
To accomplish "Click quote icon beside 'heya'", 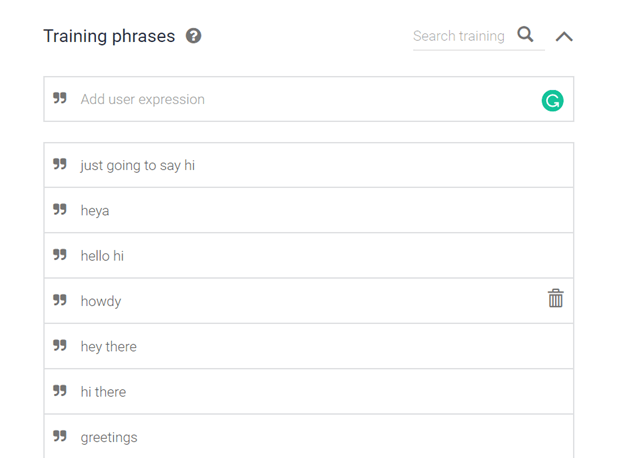I will pyautogui.click(x=60, y=210).
